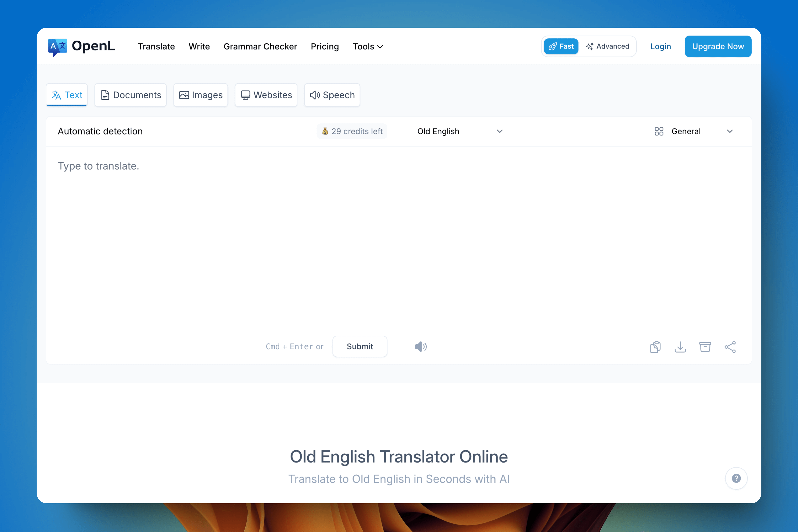798x532 pixels.
Task: Open the help question mark button
Action: 736,478
